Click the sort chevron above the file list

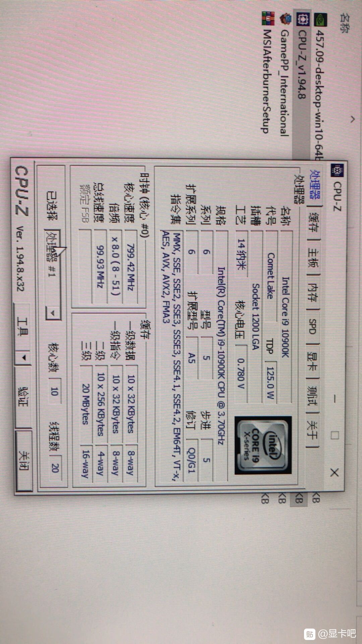[353, 119]
